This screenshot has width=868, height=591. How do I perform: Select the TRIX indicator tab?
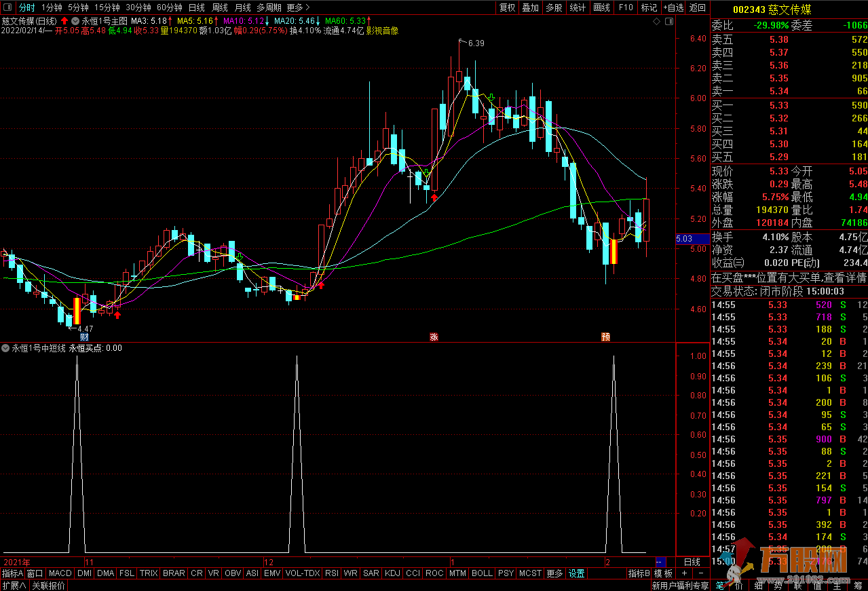tap(149, 573)
